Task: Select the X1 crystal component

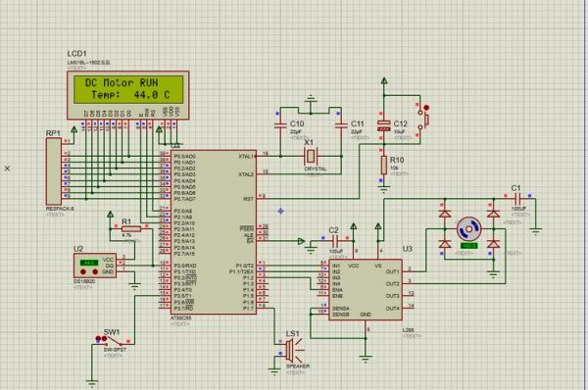Action: point(310,156)
